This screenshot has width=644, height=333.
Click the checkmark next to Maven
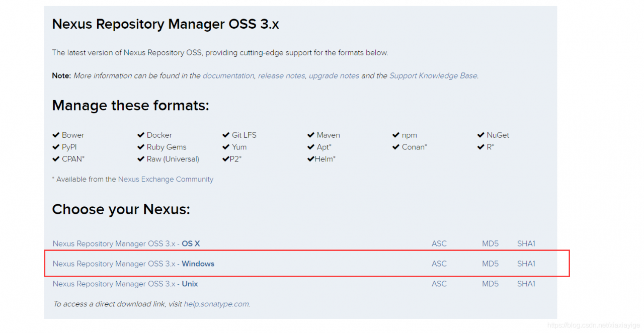[311, 135]
